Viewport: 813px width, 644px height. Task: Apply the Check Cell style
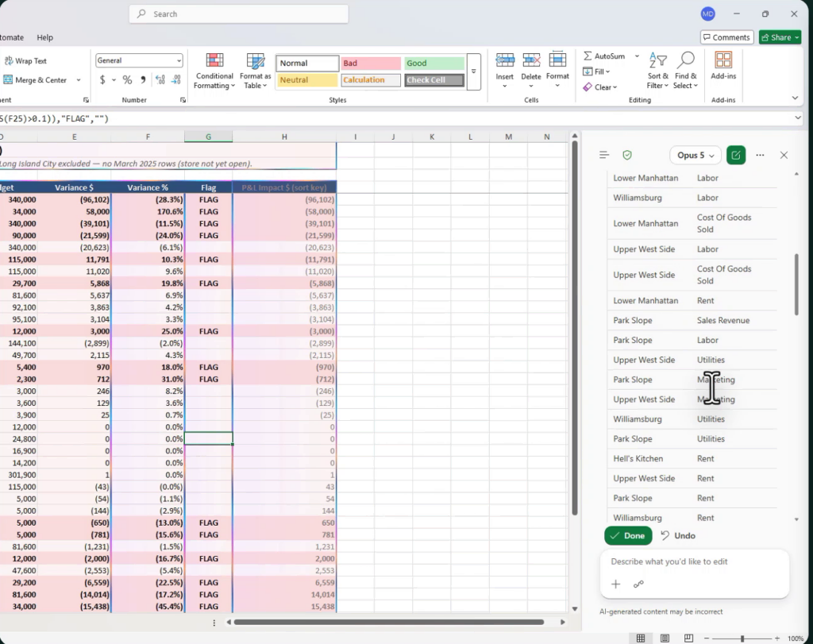pos(434,80)
